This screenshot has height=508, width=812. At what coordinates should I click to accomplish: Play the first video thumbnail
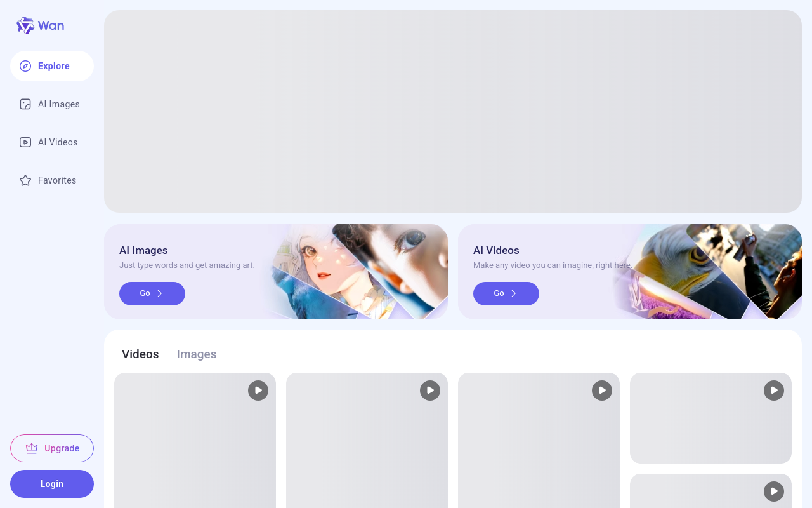point(258,391)
